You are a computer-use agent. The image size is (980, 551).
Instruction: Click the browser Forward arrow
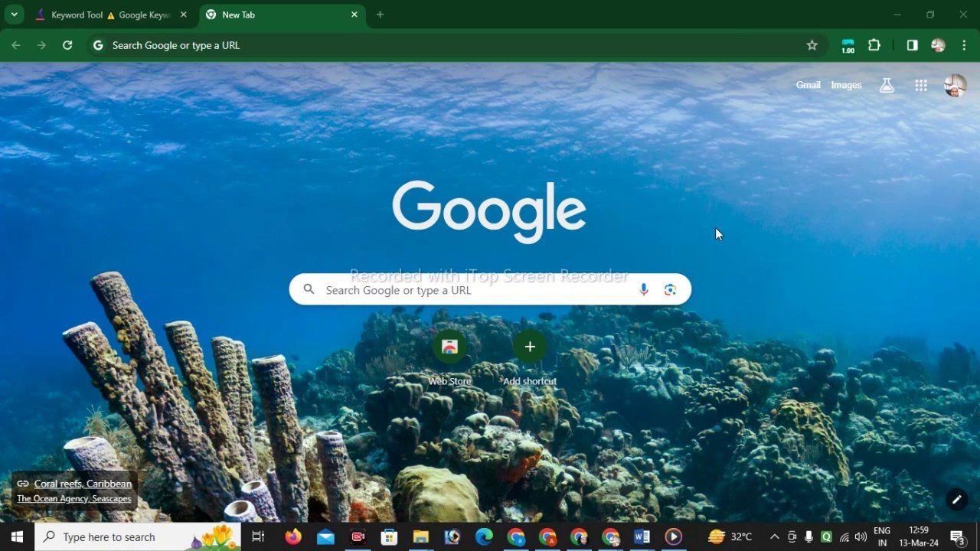click(41, 45)
